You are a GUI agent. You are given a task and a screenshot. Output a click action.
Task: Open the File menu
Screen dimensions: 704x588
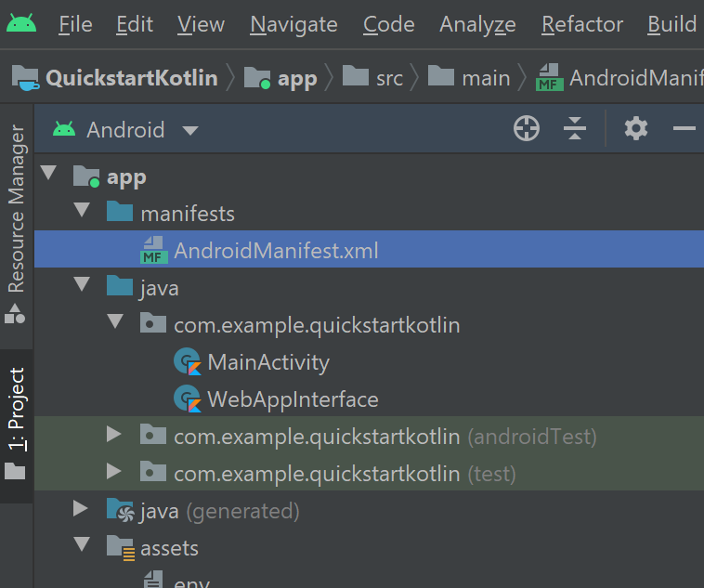coord(75,24)
